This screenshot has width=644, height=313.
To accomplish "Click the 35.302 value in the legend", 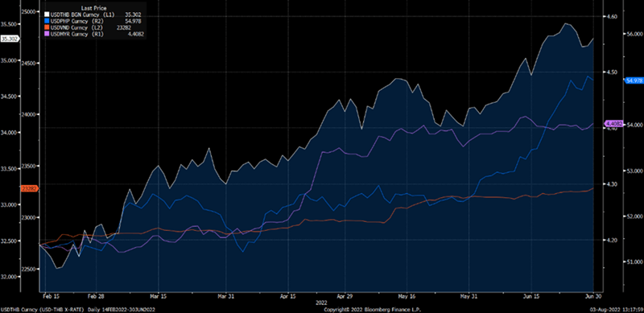I will click(133, 14).
